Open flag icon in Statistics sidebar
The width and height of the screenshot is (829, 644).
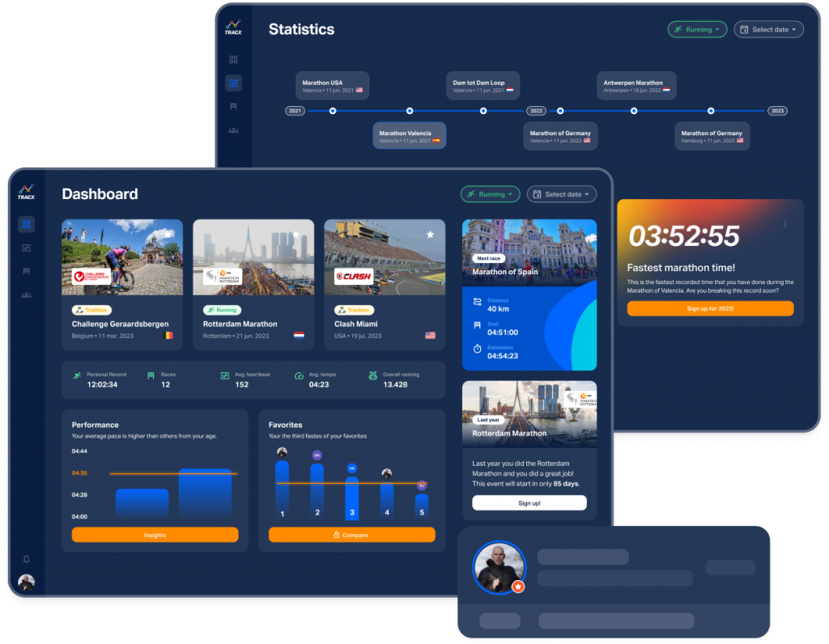[x=233, y=107]
